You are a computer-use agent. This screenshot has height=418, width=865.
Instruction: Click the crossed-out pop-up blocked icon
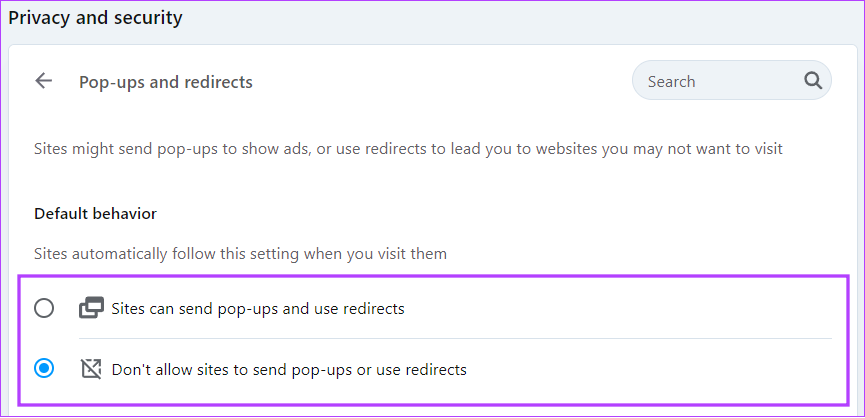coord(91,369)
